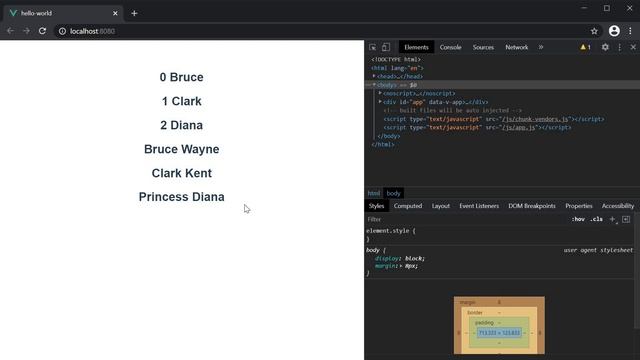Switch to the Sources tab
The height and width of the screenshot is (360, 640).
tap(483, 47)
